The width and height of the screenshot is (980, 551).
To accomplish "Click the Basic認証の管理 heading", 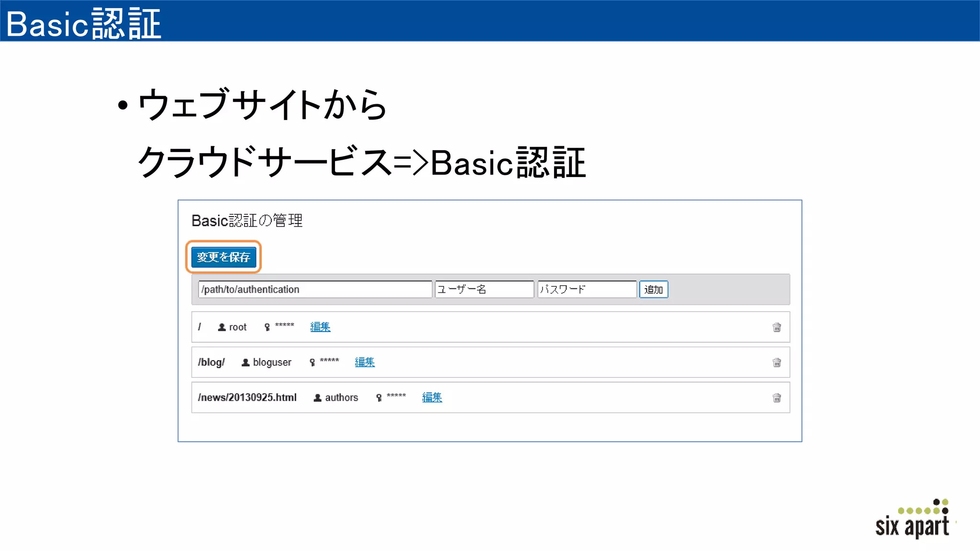I will 247,220.
